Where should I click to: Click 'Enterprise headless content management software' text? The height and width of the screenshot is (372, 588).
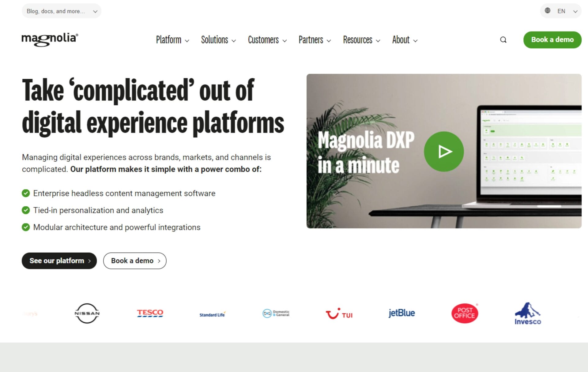pos(124,193)
